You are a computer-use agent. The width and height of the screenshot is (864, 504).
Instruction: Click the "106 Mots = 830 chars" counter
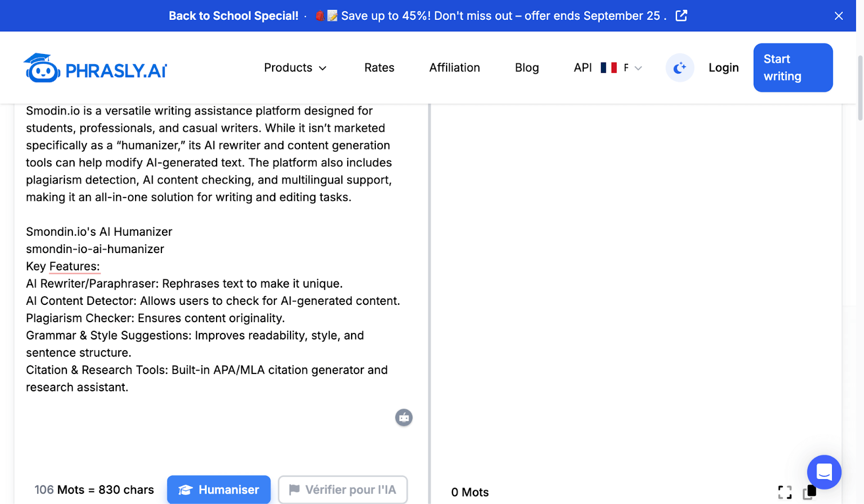(94, 489)
